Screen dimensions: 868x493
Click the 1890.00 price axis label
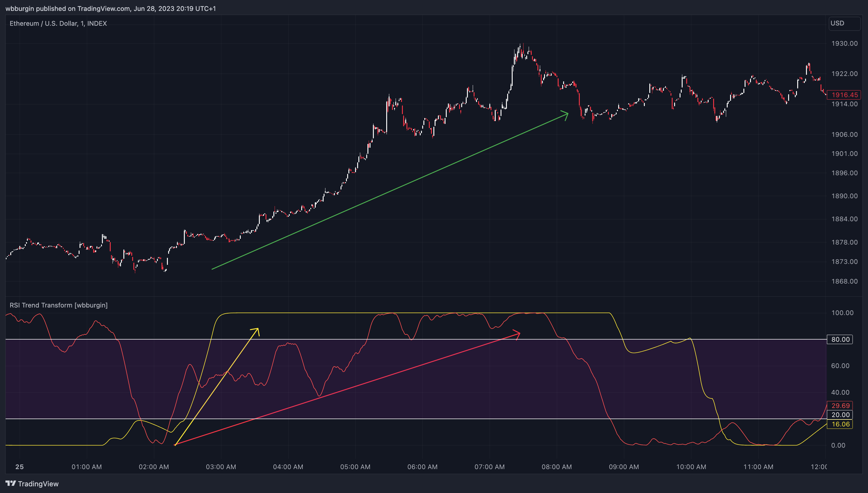(844, 196)
